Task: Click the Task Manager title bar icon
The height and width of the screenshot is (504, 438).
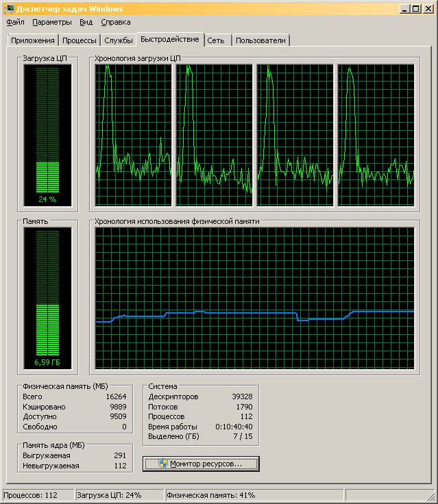Action: [10, 9]
